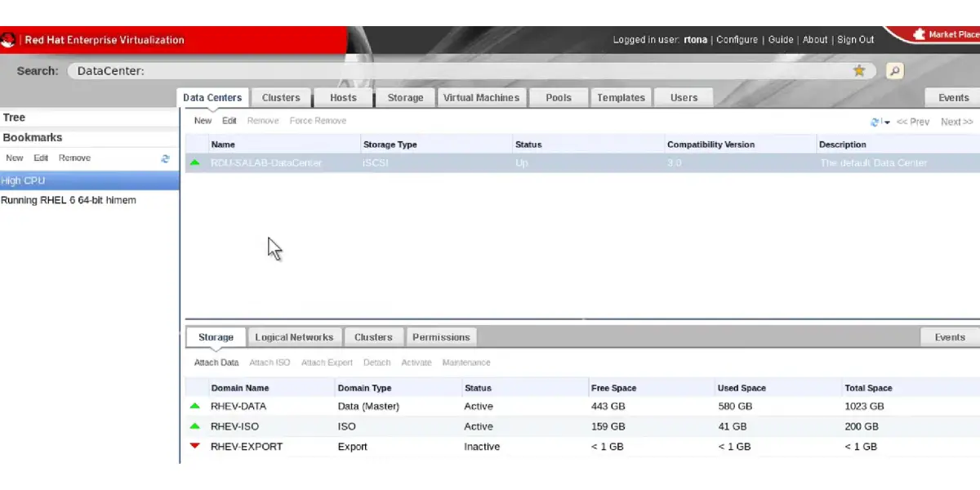Sign Out of the portal

856,39
